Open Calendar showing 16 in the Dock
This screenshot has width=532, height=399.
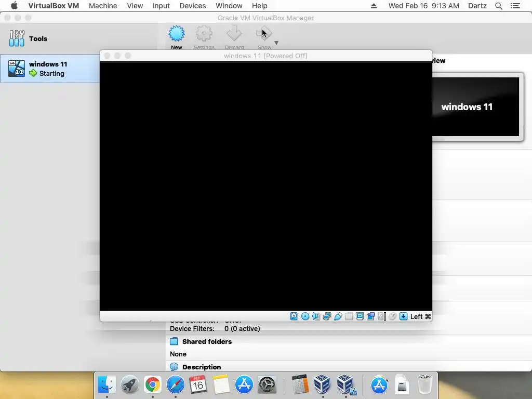(198, 384)
